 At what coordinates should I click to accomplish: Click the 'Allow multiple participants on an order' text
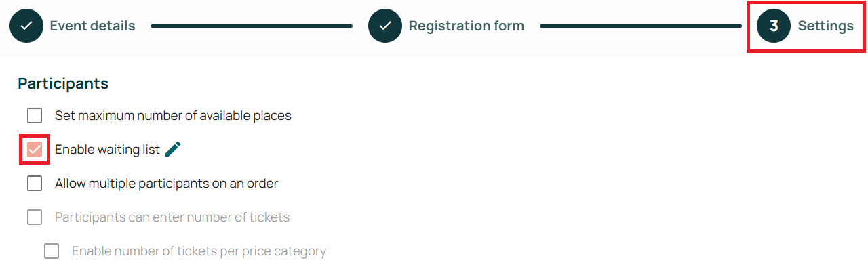click(x=166, y=184)
